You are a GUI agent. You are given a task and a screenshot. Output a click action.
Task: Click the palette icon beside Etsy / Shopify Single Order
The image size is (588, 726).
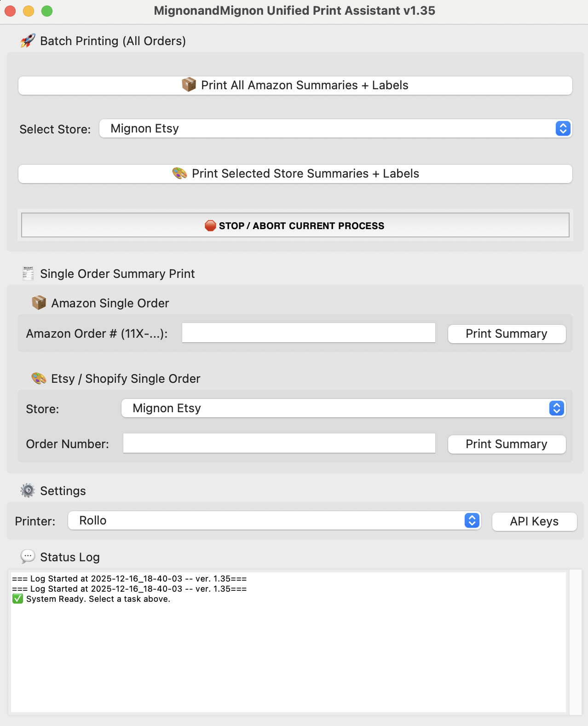pyautogui.click(x=39, y=378)
